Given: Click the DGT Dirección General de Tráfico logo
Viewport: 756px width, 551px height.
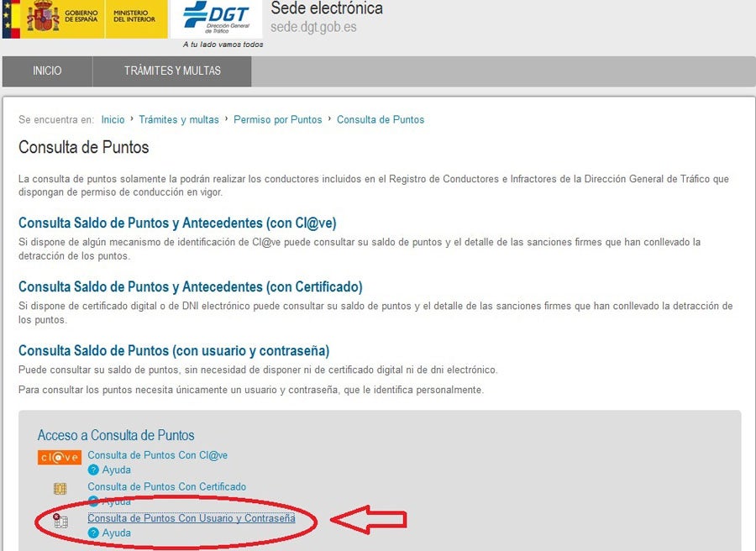Looking at the screenshot, I should (x=217, y=18).
